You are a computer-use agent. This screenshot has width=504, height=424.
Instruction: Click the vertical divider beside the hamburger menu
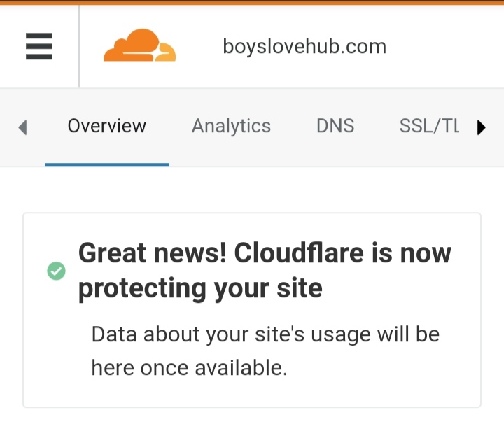[x=79, y=47]
